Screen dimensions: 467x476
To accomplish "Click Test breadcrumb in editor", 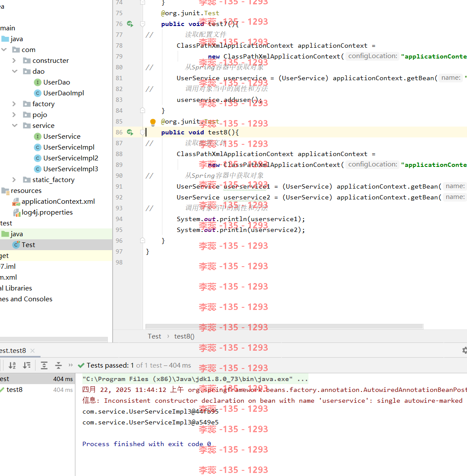I will click(155, 336).
